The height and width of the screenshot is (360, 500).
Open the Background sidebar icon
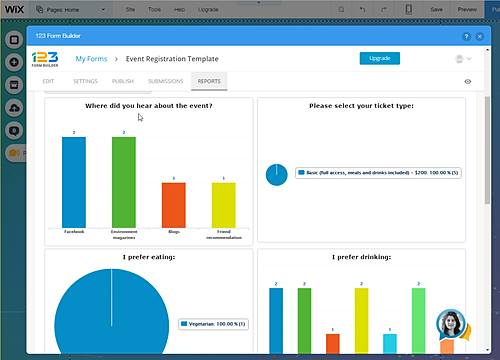pyautogui.click(x=14, y=40)
